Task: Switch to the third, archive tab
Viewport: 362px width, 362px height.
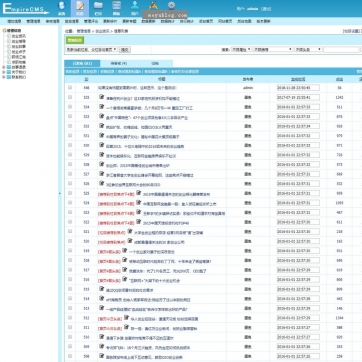Action: point(155,63)
